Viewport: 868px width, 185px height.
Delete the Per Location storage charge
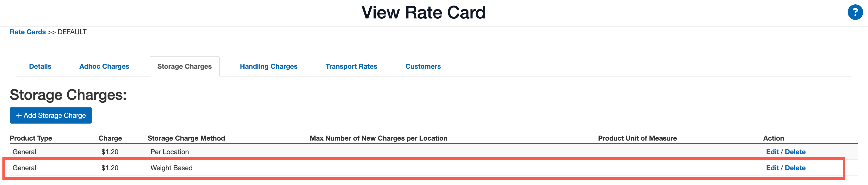click(x=795, y=151)
